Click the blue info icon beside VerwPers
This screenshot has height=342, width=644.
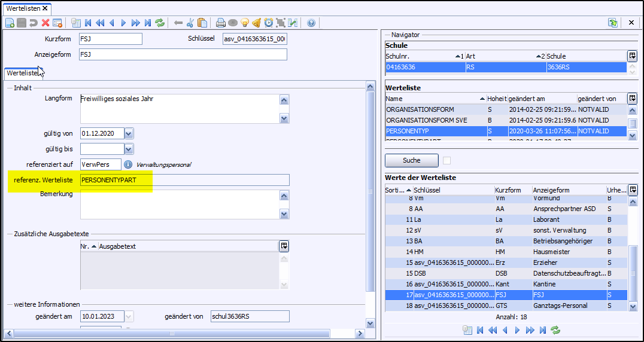coord(128,164)
